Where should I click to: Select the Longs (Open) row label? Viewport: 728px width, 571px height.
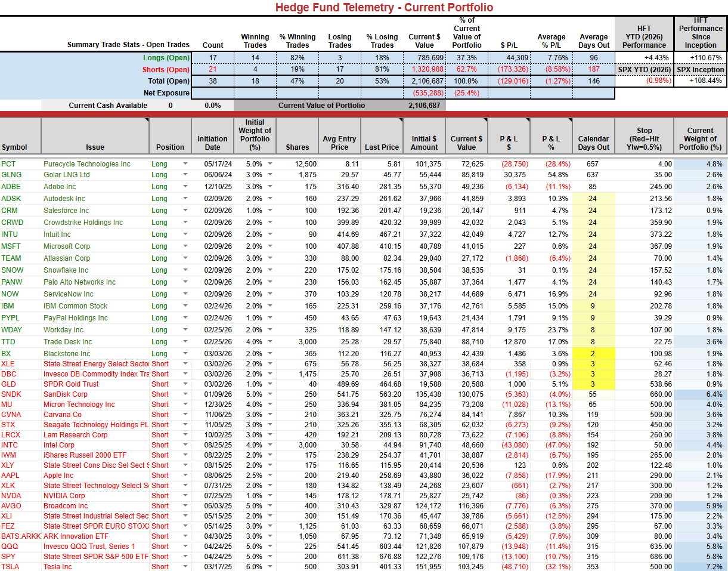pyautogui.click(x=166, y=58)
